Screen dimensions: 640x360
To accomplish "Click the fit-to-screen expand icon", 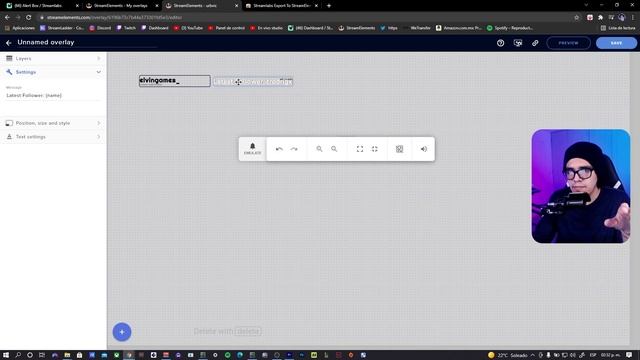I will pyautogui.click(x=360, y=149).
